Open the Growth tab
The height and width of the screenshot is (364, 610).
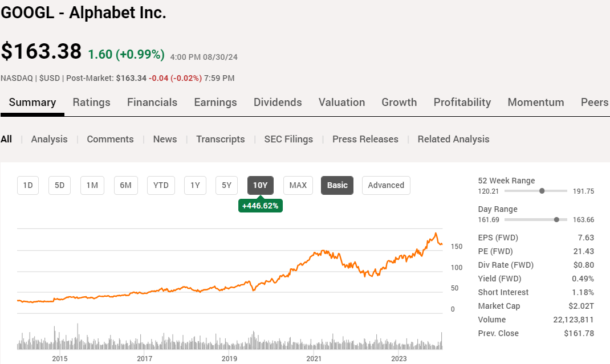(399, 103)
